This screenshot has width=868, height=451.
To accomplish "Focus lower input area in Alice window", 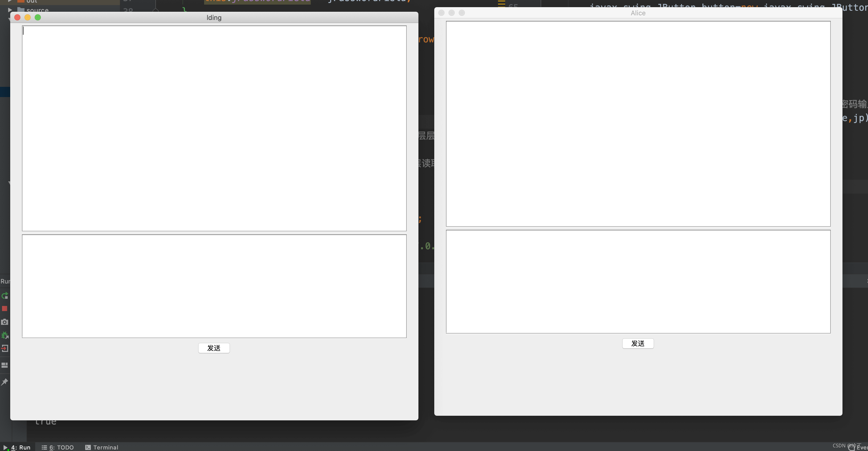I will click(x=638, y=282).
